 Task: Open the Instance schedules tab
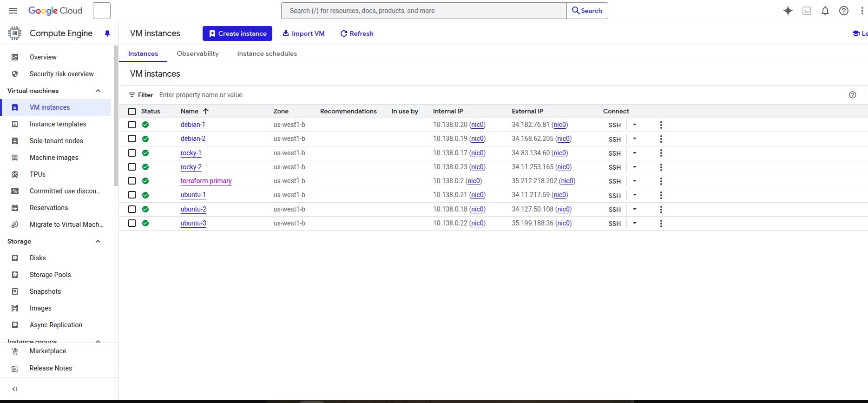click(267, 53)
